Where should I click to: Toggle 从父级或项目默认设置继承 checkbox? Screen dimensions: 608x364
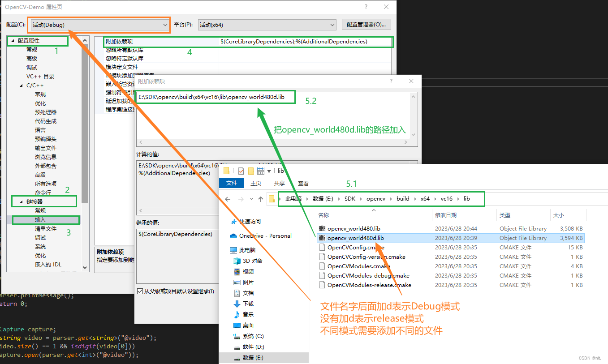(140, 291)
